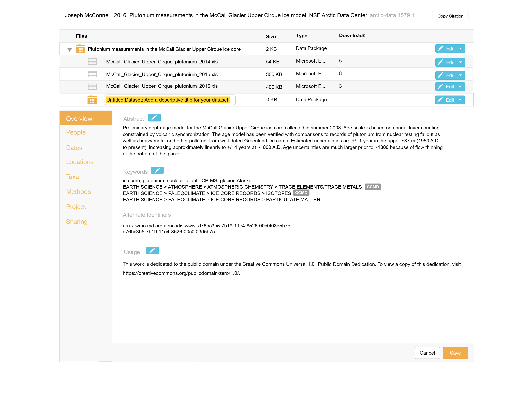
Task: Click the table icon for plutonium_2016.xls
Action: coord(92,87)
